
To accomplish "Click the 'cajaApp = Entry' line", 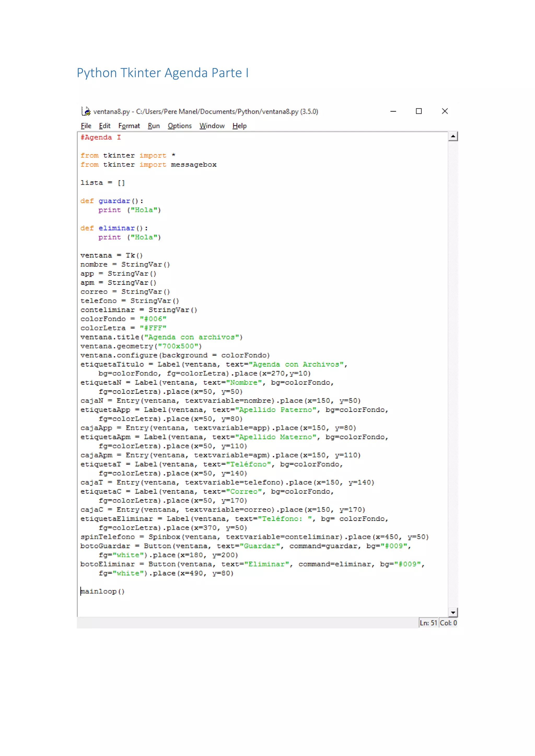I will pyautogui.click(x=218, y=428).
